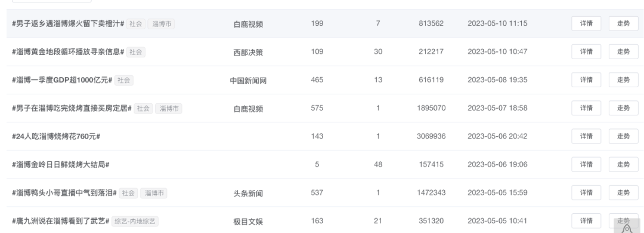644x233 pixels.
Task: Open topic #淄博金岭日日鲜烧烤大结局#
Action: click(60, 165)
